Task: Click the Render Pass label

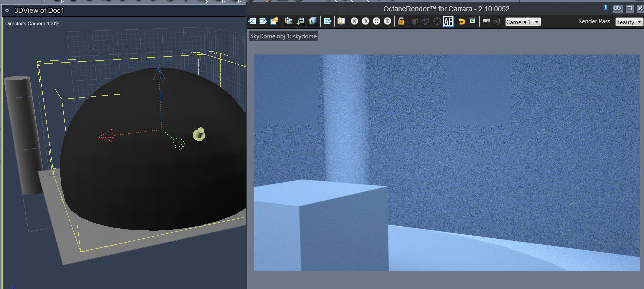Action: 594,22
